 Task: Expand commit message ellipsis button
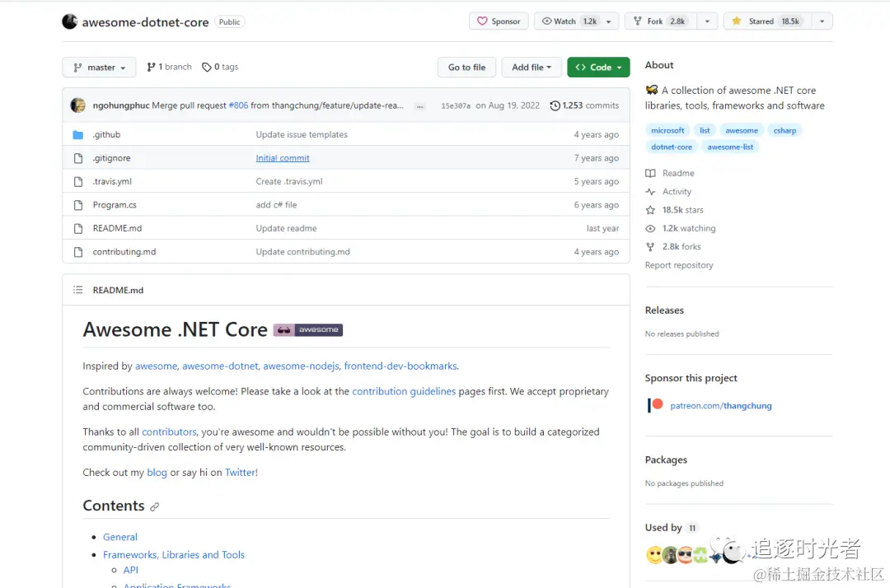419,106
